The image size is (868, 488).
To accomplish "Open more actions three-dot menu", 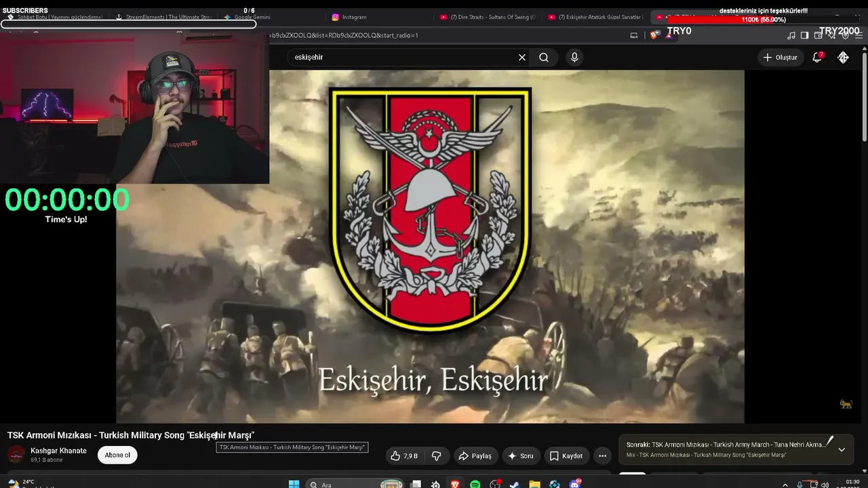I will [x=601, y=456].
